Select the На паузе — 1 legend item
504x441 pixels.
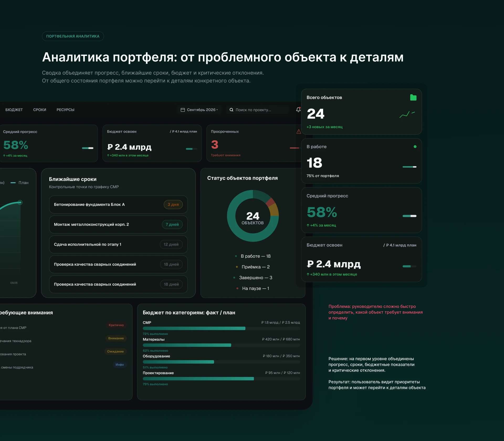pyautogui.click(x=253, y=288)
